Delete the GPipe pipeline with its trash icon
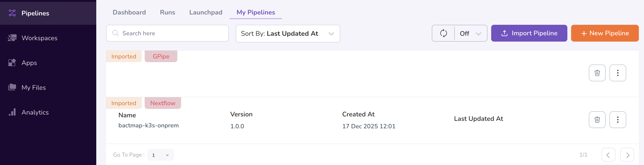This screenshot has width=644, height=165. [x=597, y=73]
